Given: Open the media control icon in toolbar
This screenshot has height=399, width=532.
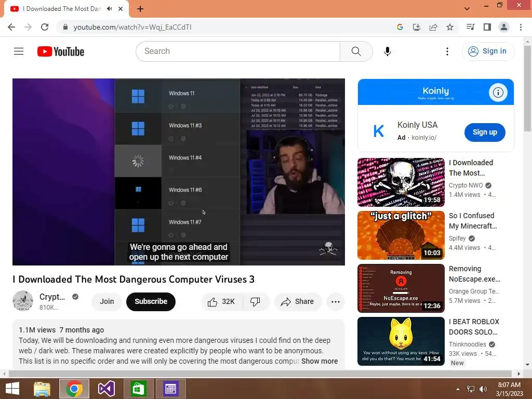Looking at the screenshot, I should tap(470, 27).
